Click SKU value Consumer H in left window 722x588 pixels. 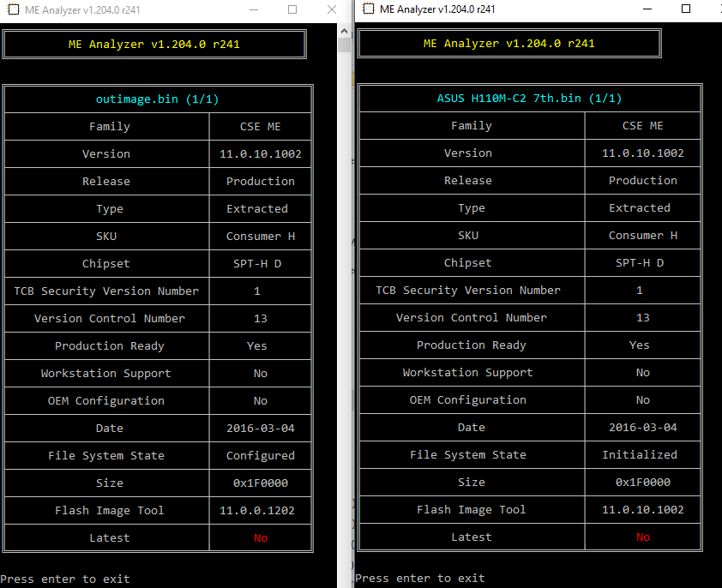(x=260, y=237)
